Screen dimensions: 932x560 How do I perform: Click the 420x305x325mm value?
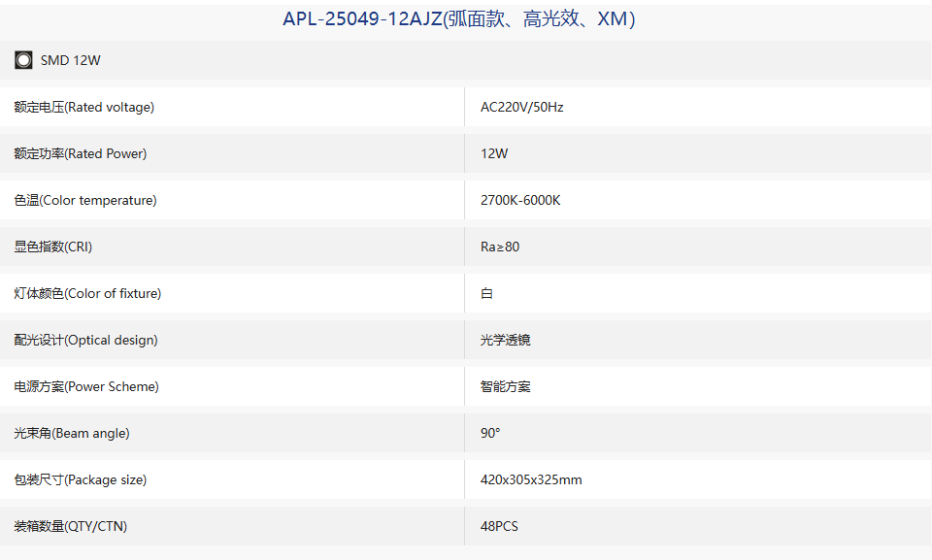531,479
